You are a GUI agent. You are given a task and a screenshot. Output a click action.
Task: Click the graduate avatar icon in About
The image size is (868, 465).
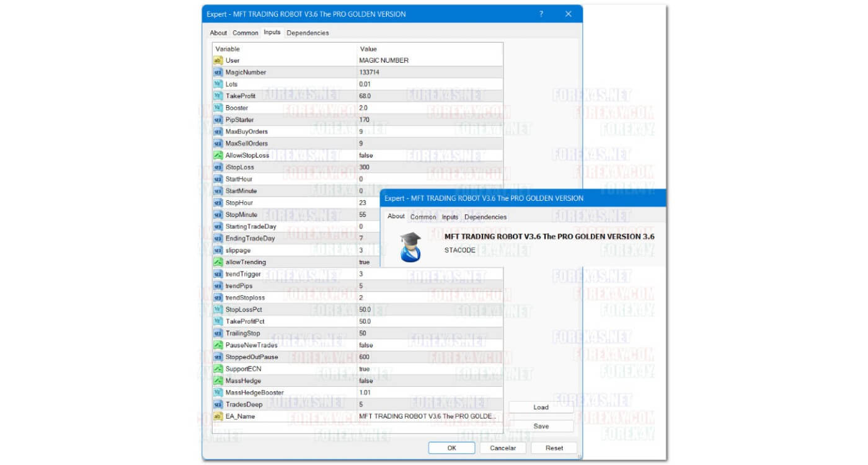410,247
